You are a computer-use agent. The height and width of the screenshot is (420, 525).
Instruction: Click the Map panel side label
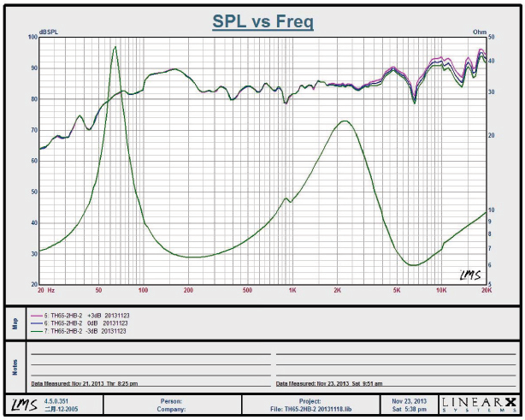(15, 323)
